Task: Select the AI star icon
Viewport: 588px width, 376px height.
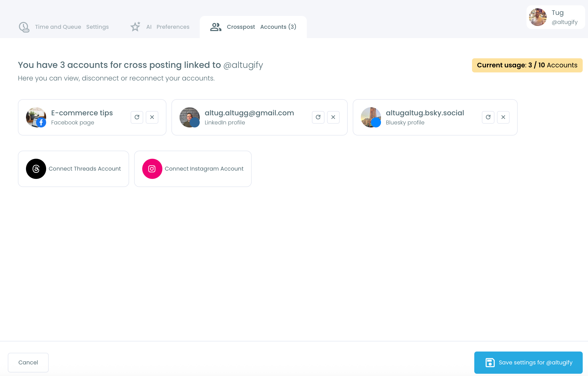Action: pos(135,26)
